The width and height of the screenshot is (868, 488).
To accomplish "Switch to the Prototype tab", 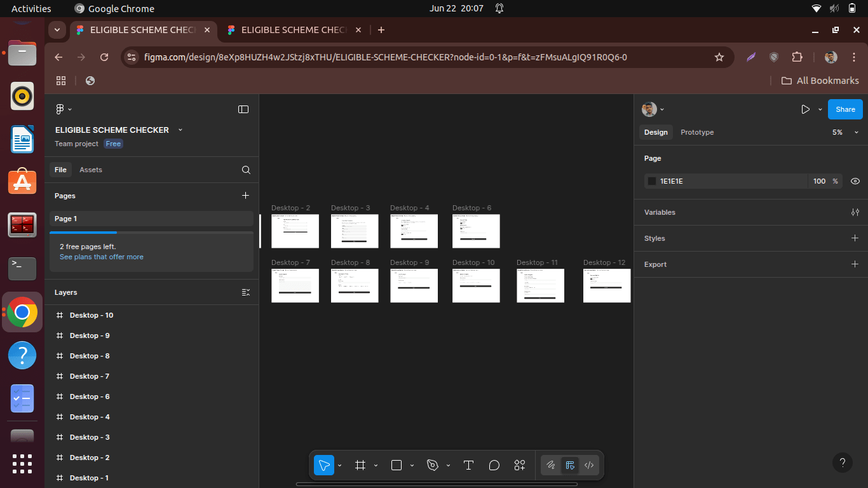I will [697, 132].
